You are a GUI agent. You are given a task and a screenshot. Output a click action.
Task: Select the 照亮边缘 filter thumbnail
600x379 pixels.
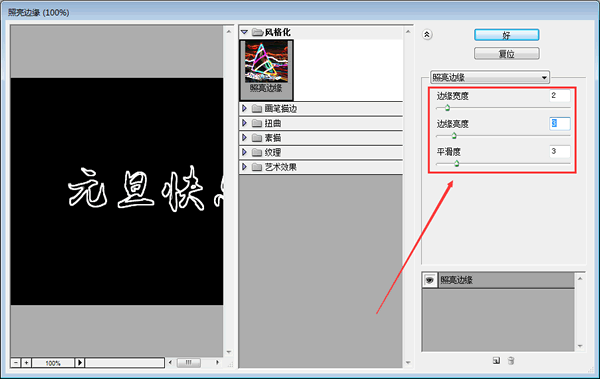click(266, 70)
